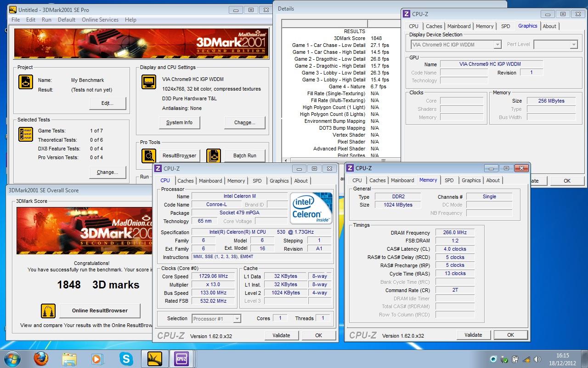Launch Firefox from the taskbar
Viewport: 588px width, 368px height.
(41, 358)
